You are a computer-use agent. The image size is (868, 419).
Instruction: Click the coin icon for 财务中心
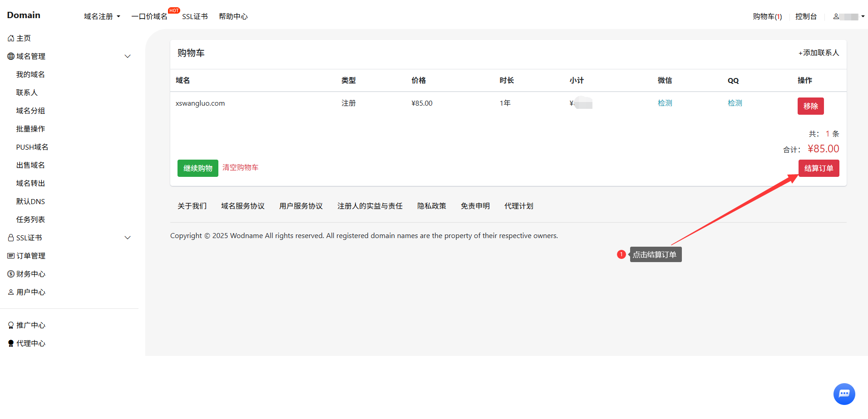coord(11,274)
